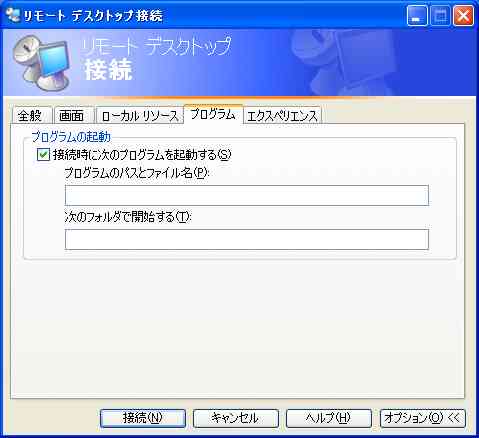Viewport: 479px width, 438px height.
Task: Switch to the 全般 tab
Action: (x=30, y=116)
